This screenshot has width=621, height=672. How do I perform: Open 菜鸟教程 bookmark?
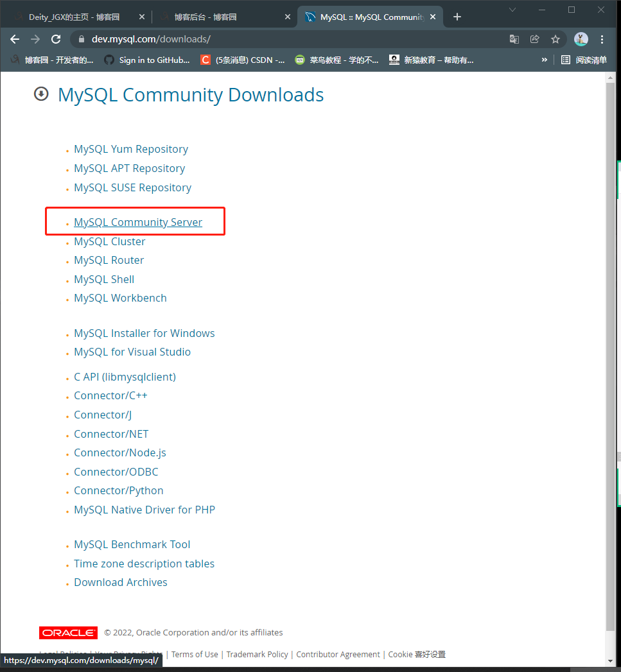337,60
